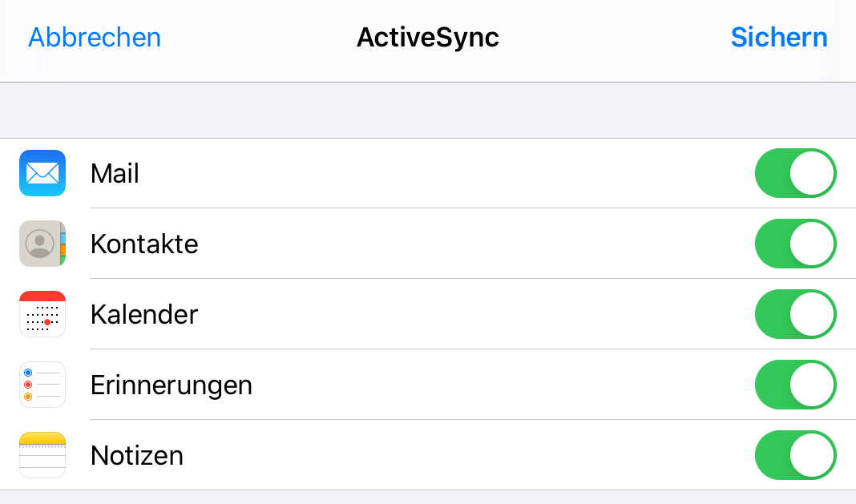Tap the Notizen notepad icon
This screenshot has height=504, width=856.
point(42,455)
